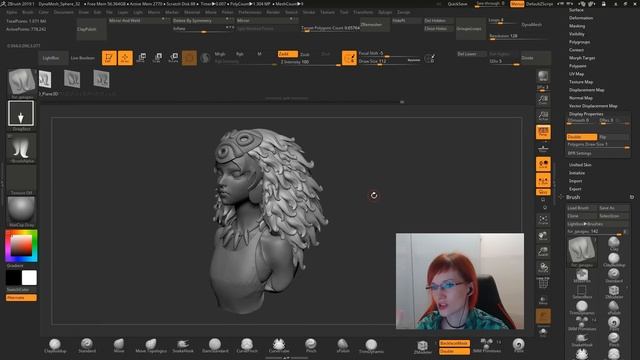The image size is (640, 360).
Task: Click the Frame view icon
Action: (543, 220)
